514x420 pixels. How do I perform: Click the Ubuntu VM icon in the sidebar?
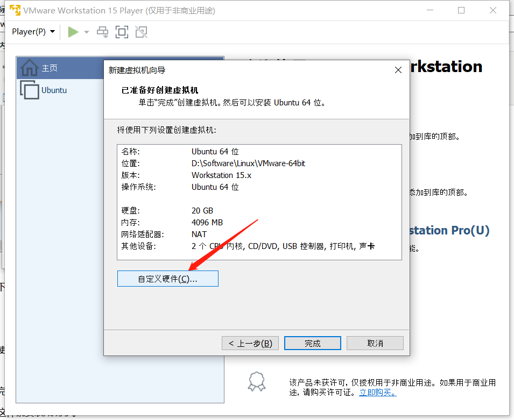click(x=30, y=89)
